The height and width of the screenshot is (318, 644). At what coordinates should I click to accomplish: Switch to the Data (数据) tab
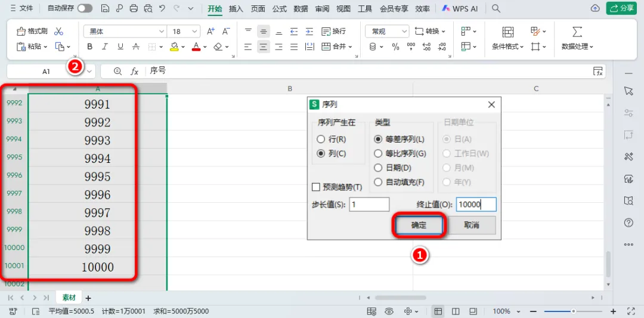pyautogui.click(x=301, y=8)
